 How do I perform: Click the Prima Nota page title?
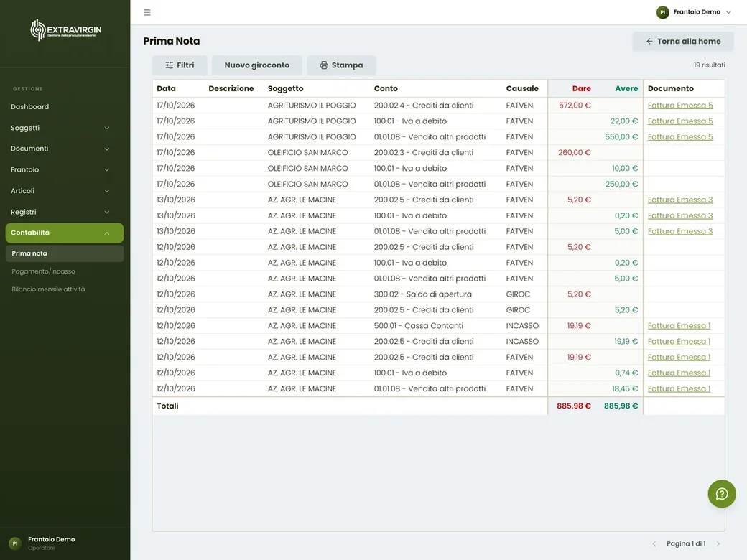172,42
